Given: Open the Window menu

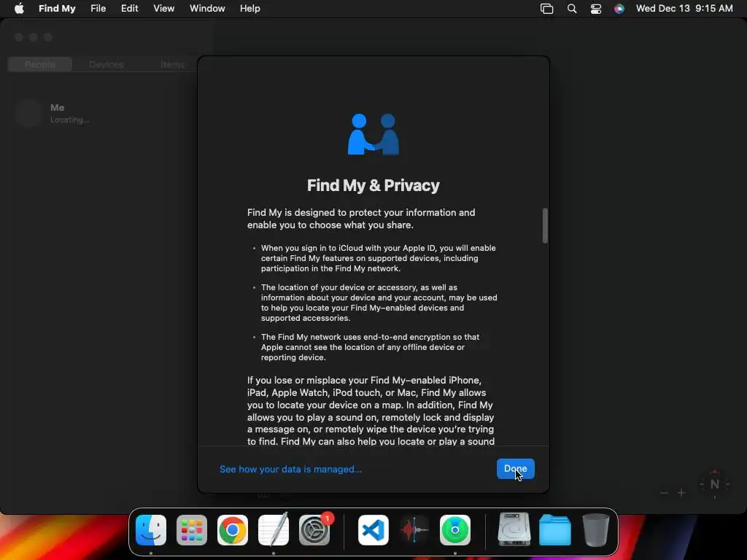Looking at the screenshot, I should pos(207,9).
